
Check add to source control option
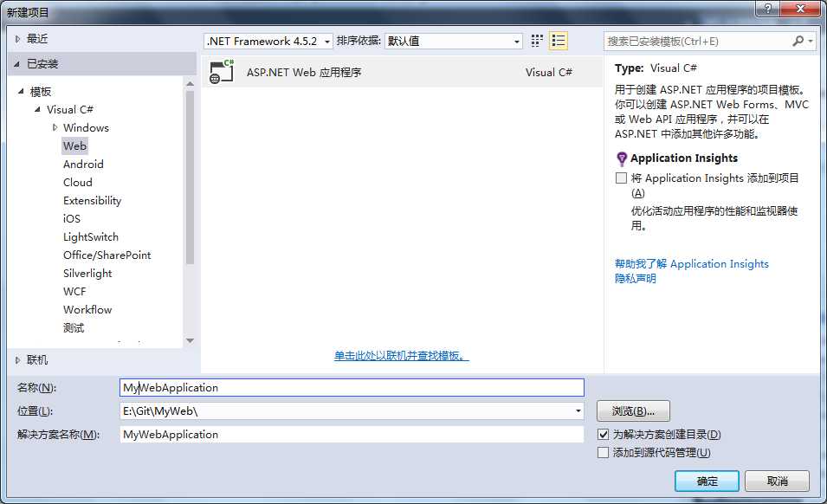603,452
